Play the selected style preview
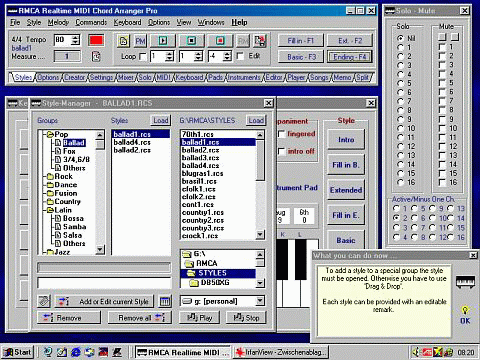Screen dimensions: 480x360 click(x=200, y=318)
